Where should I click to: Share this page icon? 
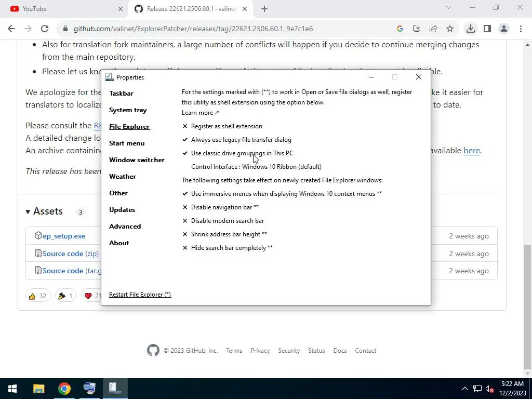click(x=433, y=29)
